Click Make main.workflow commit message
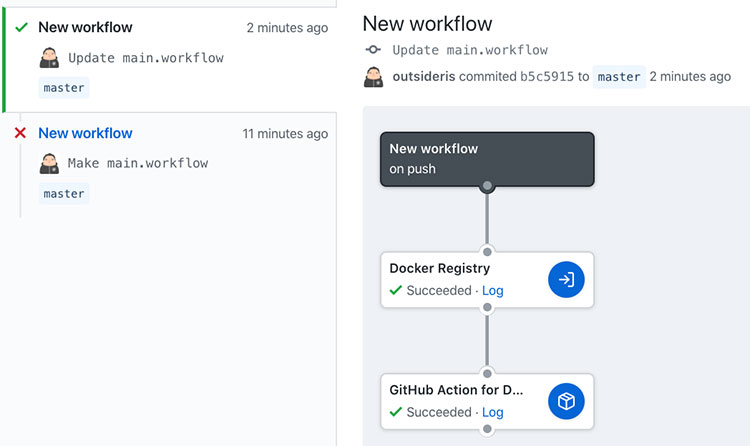This screenshot has height=446, width=750. pyautogui.click(x=138, y=163)
